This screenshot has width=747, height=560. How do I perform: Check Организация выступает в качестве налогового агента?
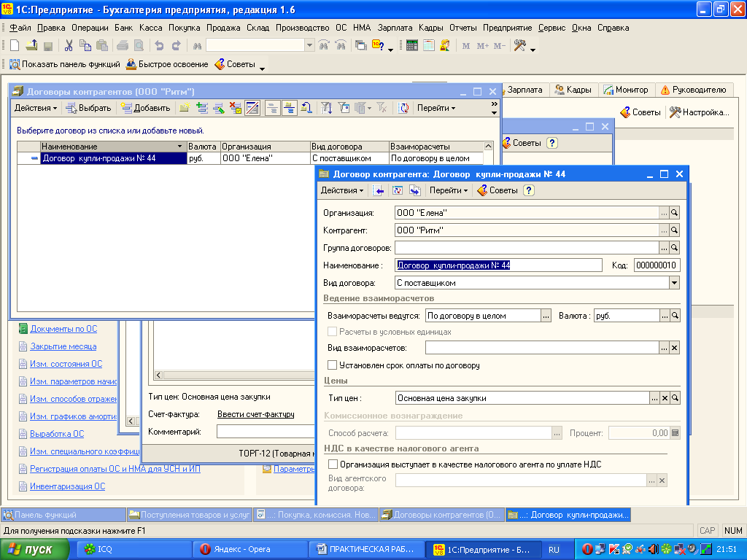pos(333,464)
